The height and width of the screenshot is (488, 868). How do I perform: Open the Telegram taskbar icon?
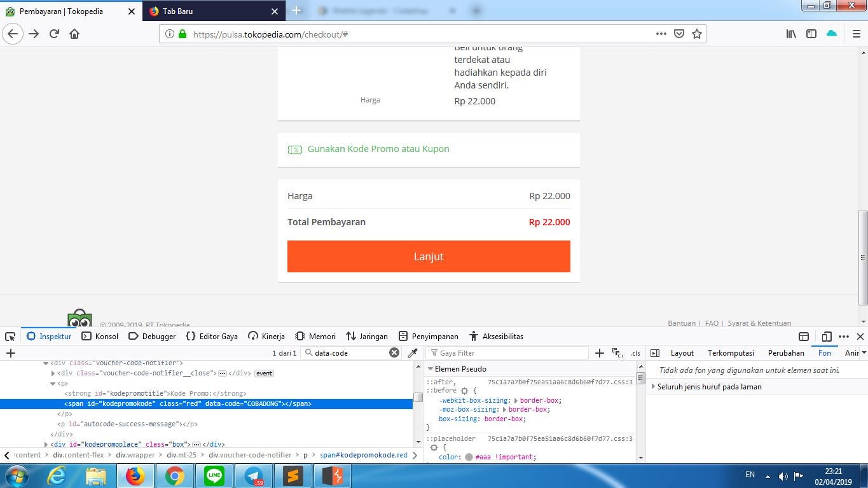pyautogui.click(x=254, y=476)
